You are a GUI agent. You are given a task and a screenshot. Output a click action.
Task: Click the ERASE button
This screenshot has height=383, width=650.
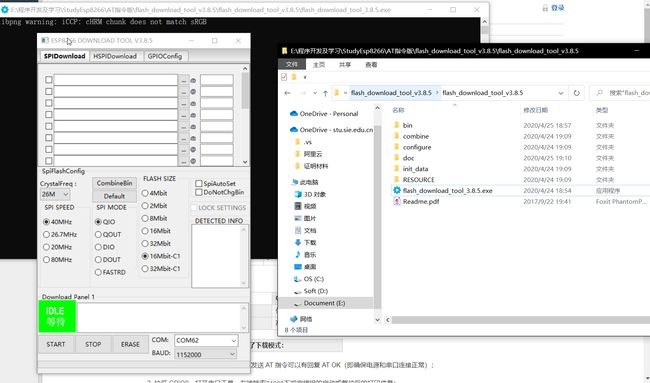(130, 344)
